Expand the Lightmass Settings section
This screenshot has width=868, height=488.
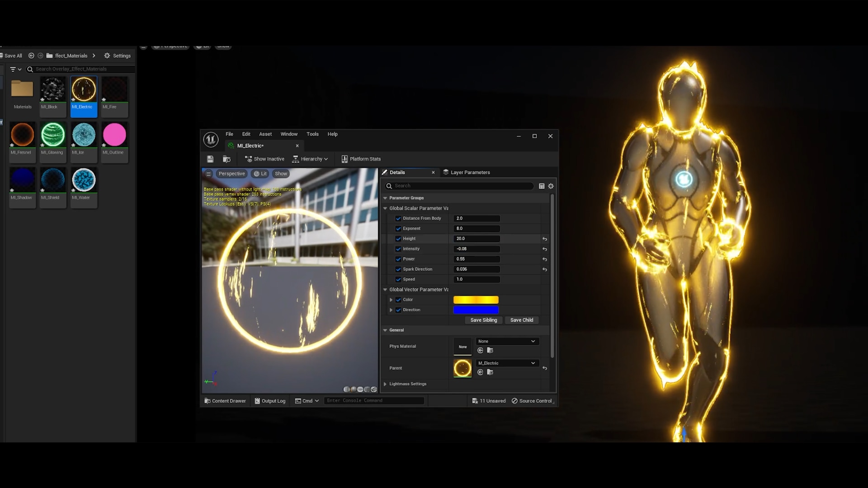click(x=385, y=384)
